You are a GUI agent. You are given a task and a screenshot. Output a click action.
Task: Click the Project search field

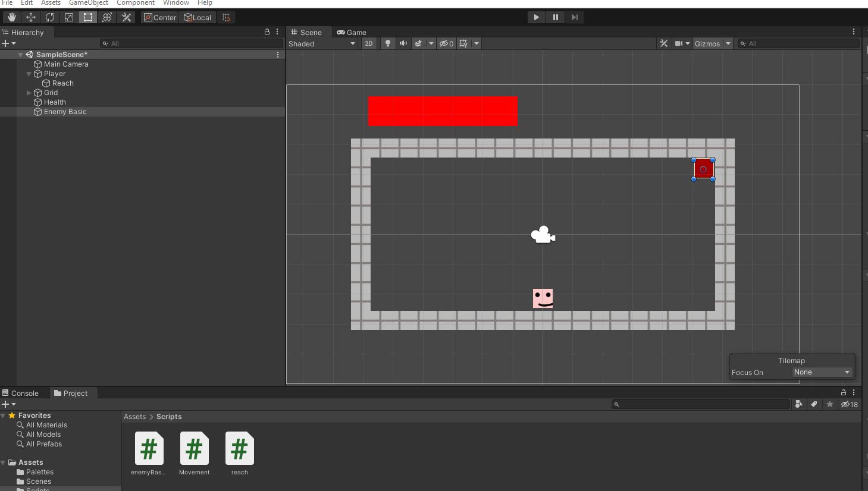(x=701, y=404)
